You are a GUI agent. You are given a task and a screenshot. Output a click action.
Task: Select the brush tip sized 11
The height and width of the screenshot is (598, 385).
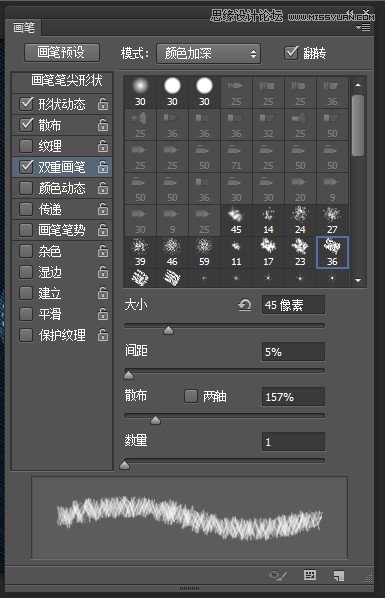(x=236, y=252)
